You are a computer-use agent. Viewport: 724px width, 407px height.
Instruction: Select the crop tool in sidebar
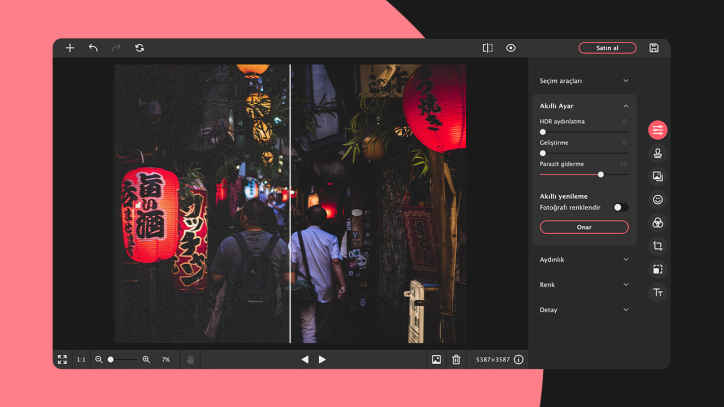[658, 246]
